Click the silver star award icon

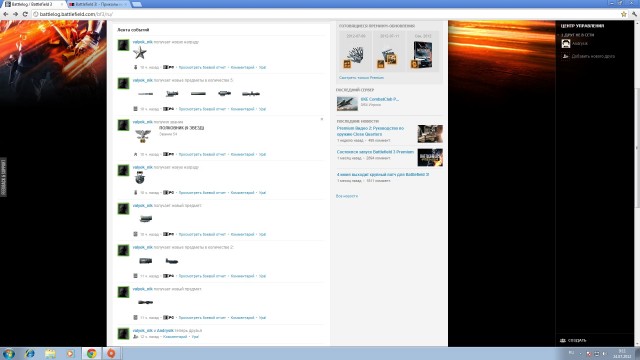pyautogui.click(x=140, y=53)
